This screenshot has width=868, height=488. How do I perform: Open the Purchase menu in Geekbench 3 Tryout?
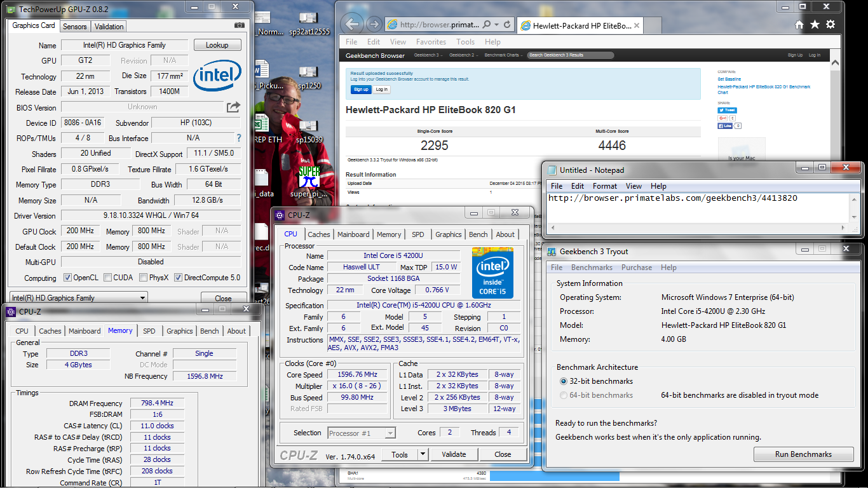(x=637, y=268)
